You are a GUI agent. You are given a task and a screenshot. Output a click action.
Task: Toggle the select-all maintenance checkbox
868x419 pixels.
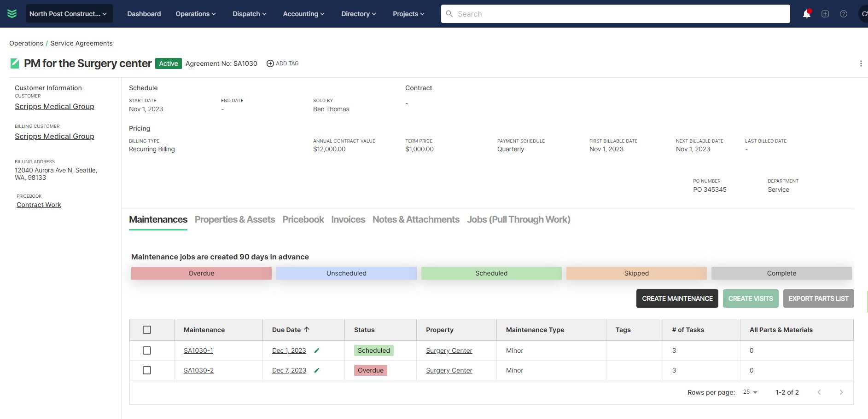(147, 330)
